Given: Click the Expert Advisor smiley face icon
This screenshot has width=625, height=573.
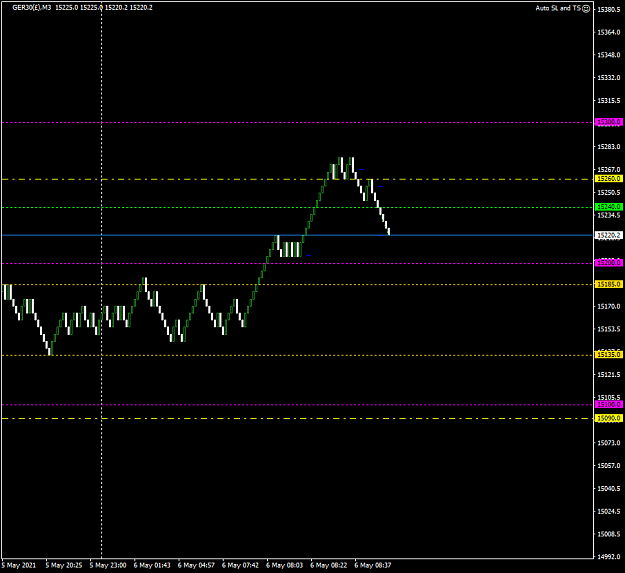Looking at the screenshot, I should coord(586,8).
